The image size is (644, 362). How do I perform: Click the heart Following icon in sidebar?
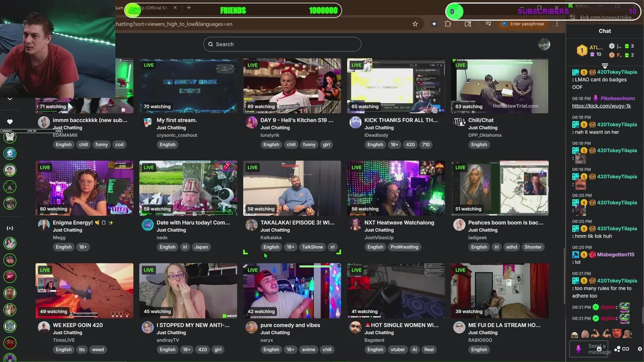10,122
